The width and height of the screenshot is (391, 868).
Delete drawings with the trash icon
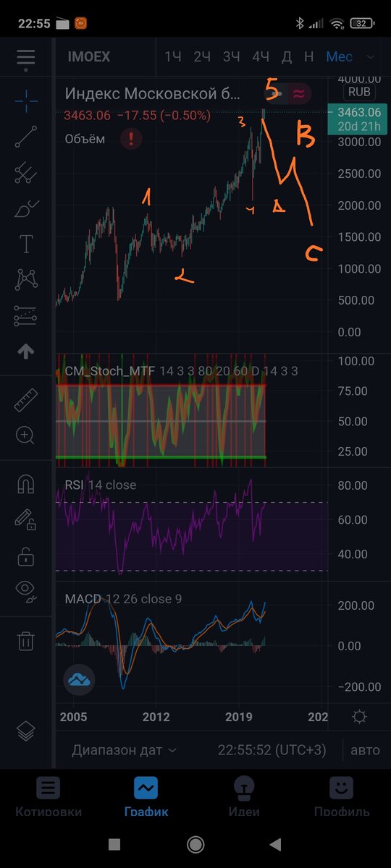point(26,640)
